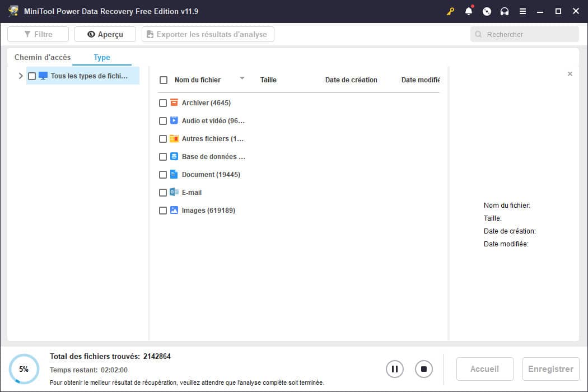The height and width of the screenshot is (392, 588).
Task: Click the Aperçu button
Action: [x=105, y=34]
